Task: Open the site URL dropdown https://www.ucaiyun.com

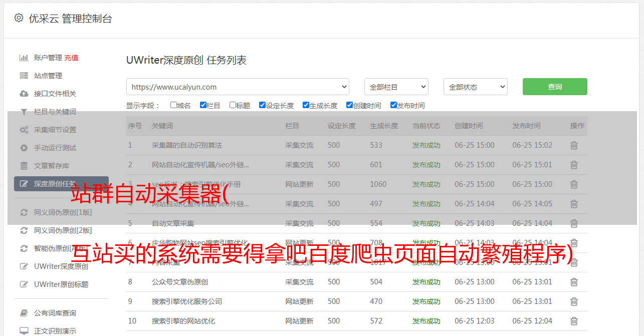Action: [238, 87]
